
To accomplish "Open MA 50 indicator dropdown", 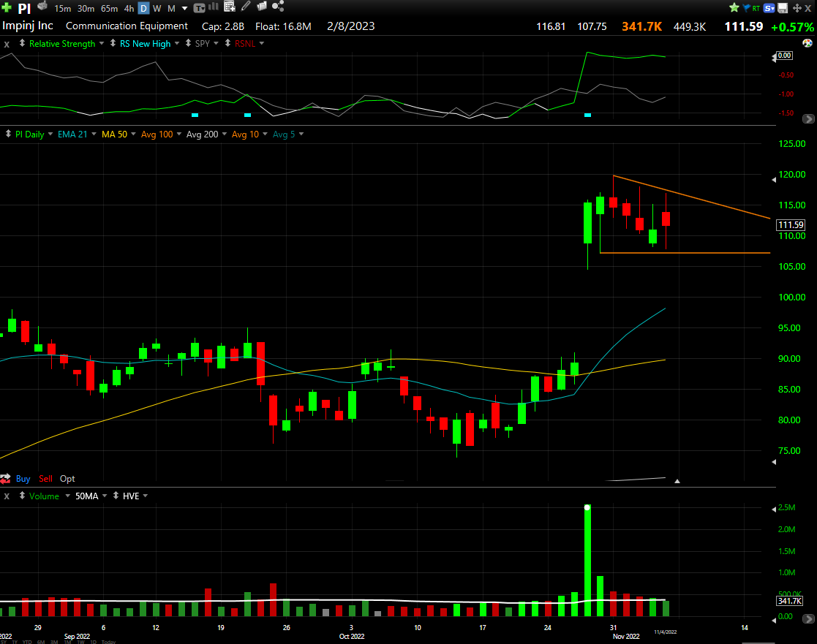I will pyautogui.click(x=133, y=134).
